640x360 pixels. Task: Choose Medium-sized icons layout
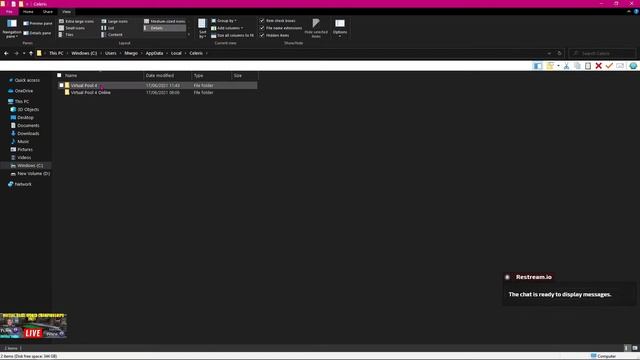(x=165, y=21)
